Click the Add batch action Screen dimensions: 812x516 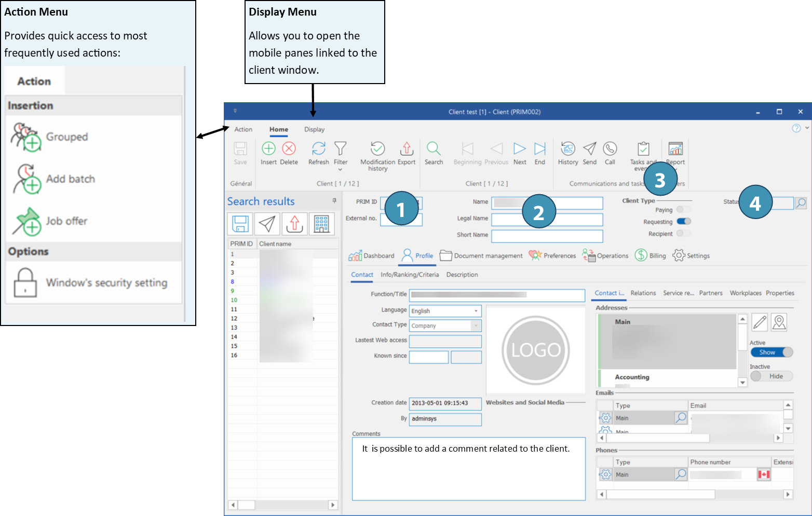click(70, 179)
